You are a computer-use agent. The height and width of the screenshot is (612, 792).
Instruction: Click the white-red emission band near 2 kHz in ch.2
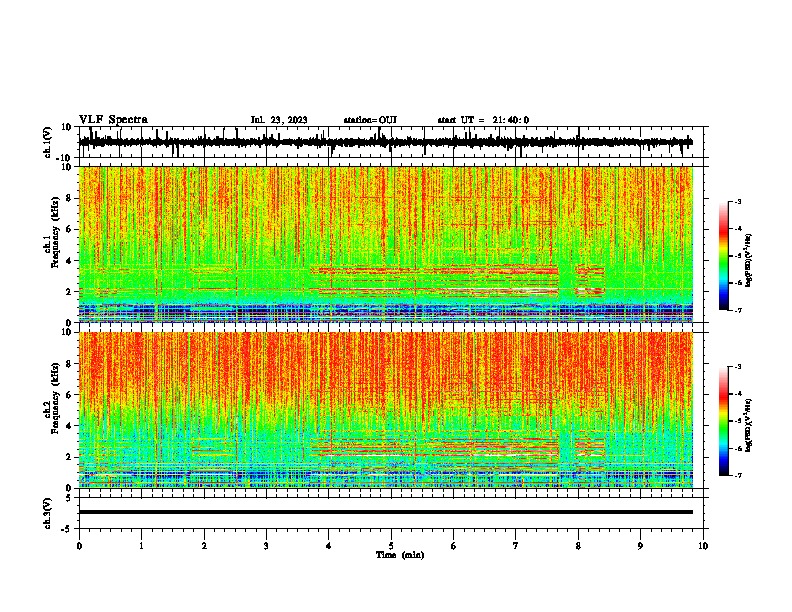pos(434,455)
